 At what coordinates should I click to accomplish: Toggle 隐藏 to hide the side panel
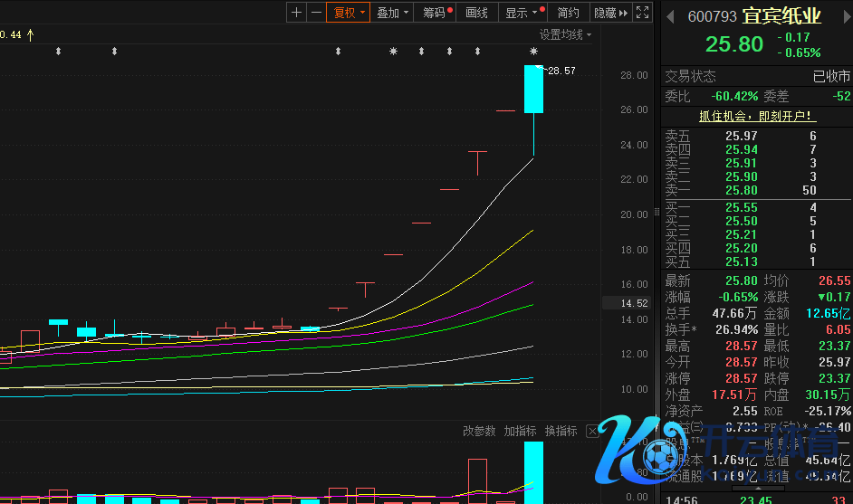coord(609,13)
